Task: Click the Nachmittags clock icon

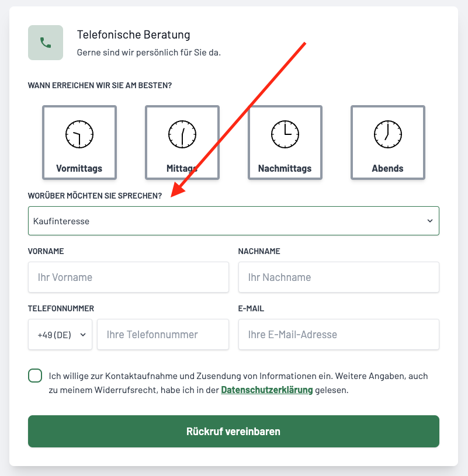Action: 285,134
